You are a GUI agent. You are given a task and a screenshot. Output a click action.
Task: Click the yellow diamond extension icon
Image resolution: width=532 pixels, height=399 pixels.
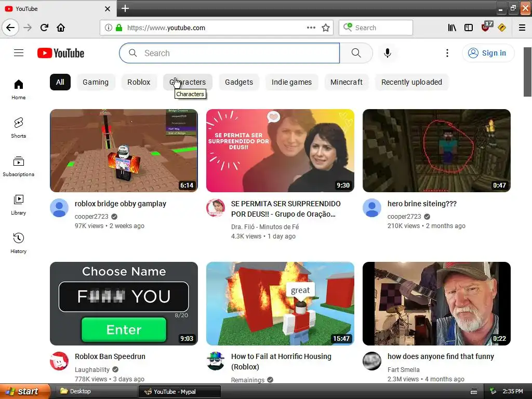click(502, 28)
